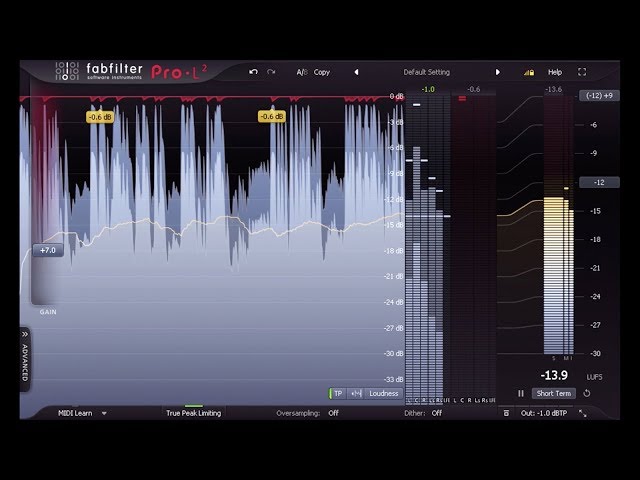
Task: Click the -13.9 LUFS loudness value
Action: click(554, 375)
